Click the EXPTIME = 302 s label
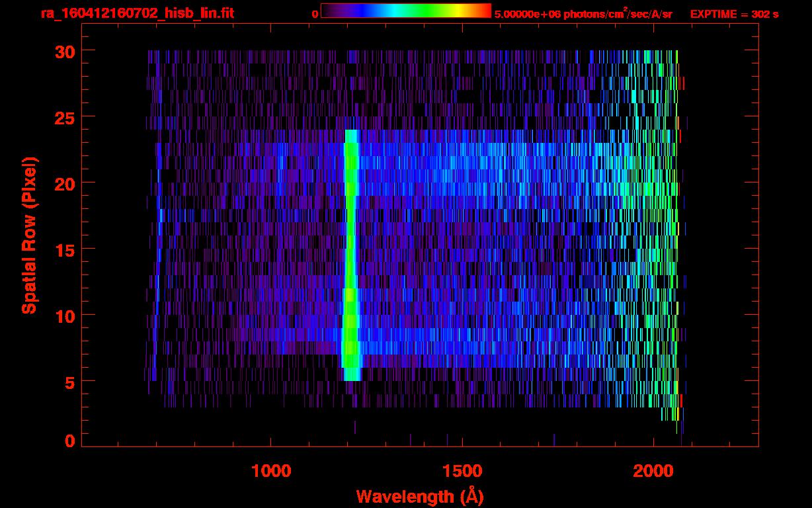 click(x=734, y=14)
